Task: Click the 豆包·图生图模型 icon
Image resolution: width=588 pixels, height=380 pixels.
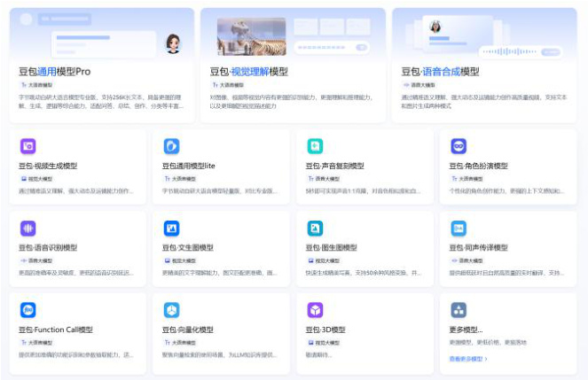Action: (315, 228)
